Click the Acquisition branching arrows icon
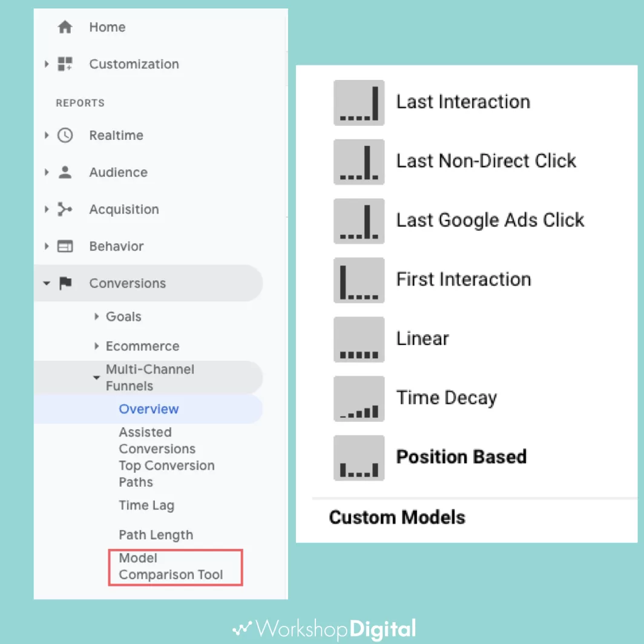Viewport: 644px width, 644px height. (65, 209)
